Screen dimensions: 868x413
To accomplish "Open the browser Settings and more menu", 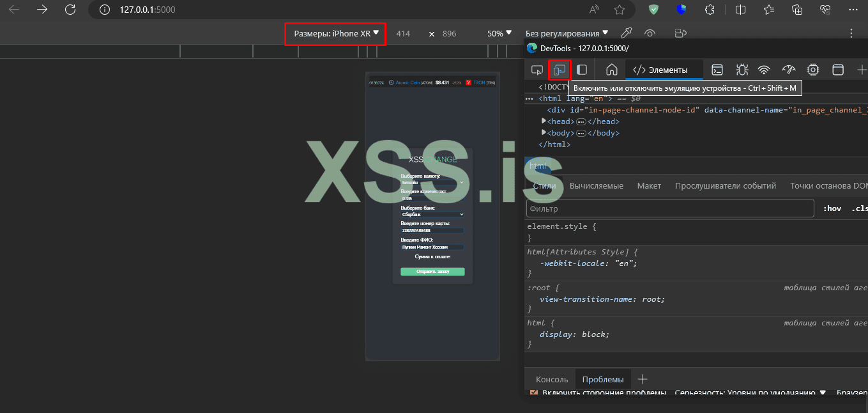I will (x=853, y=10).
